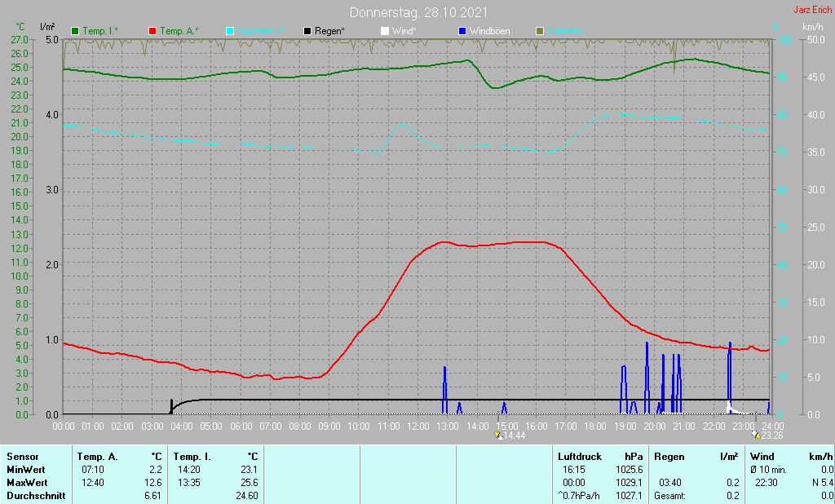Click the indoor average value 24.60
Image resolution: width=835 pixels, height=504 pixels.
[x=247, y=496]
